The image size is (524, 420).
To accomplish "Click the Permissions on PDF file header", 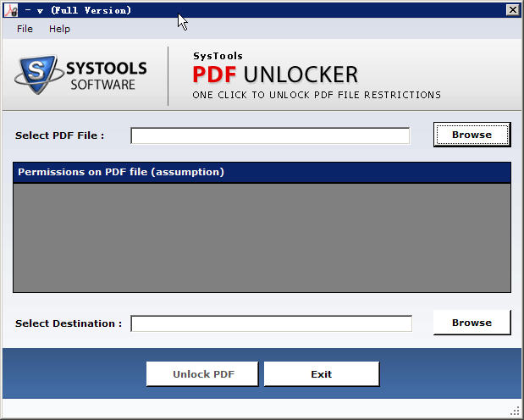I will click(x=262, y=172).
